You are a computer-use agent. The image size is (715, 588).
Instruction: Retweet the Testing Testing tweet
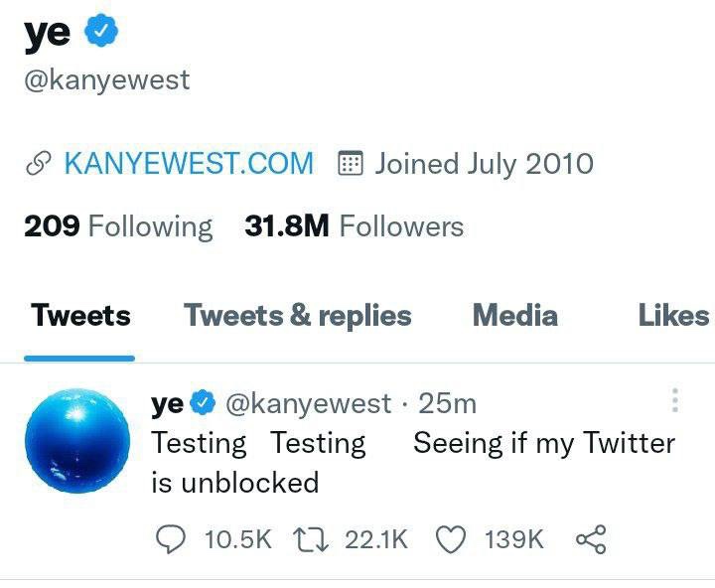310,539
